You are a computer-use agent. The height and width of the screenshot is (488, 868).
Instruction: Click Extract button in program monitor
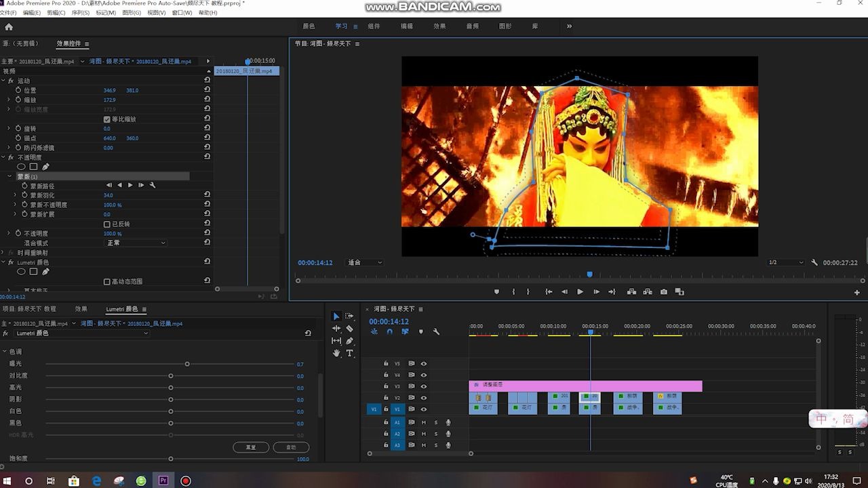648,292
